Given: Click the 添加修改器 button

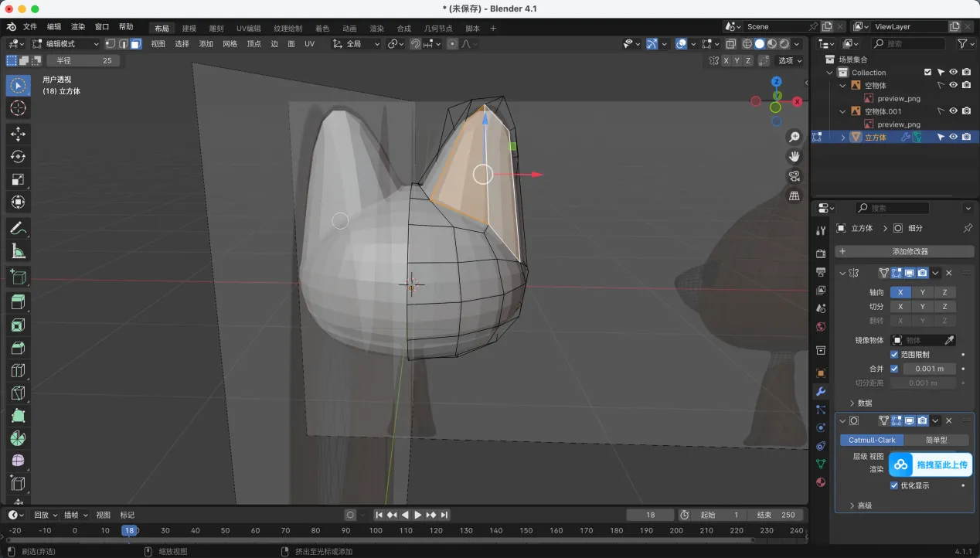Looking at the screenshot, I should tap(904, 251).
